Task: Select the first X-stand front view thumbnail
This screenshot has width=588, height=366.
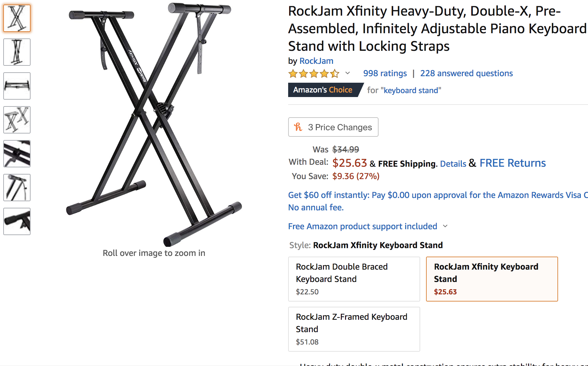Action: click(x=17, y=18)
